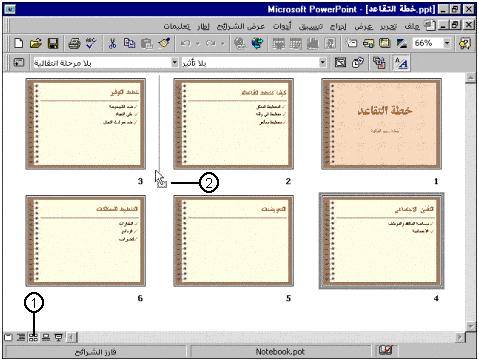Apply a design template
The height and width of the screenshot is (361, 479).
tap(385, 43)
